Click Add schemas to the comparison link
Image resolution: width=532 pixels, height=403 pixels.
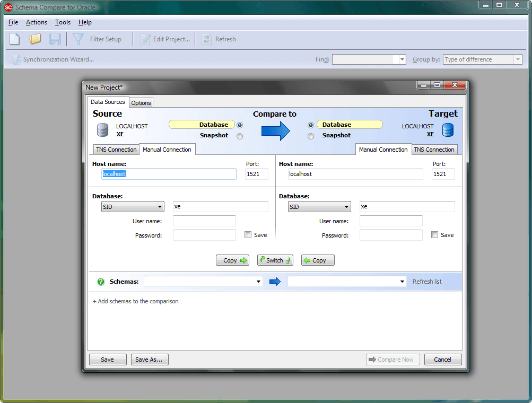(x=135, y=301)
